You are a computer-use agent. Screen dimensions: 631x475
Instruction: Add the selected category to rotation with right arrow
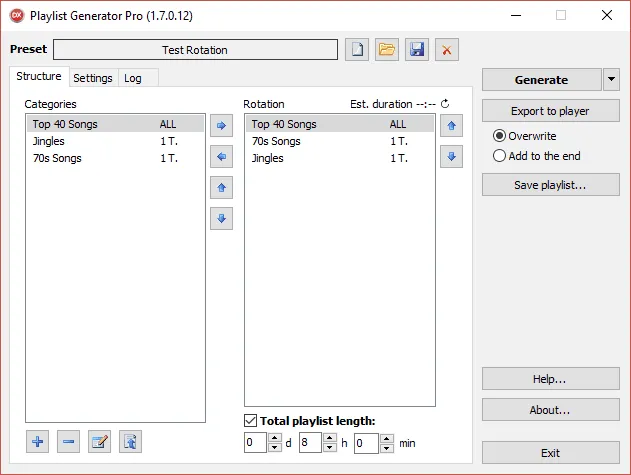221,126
